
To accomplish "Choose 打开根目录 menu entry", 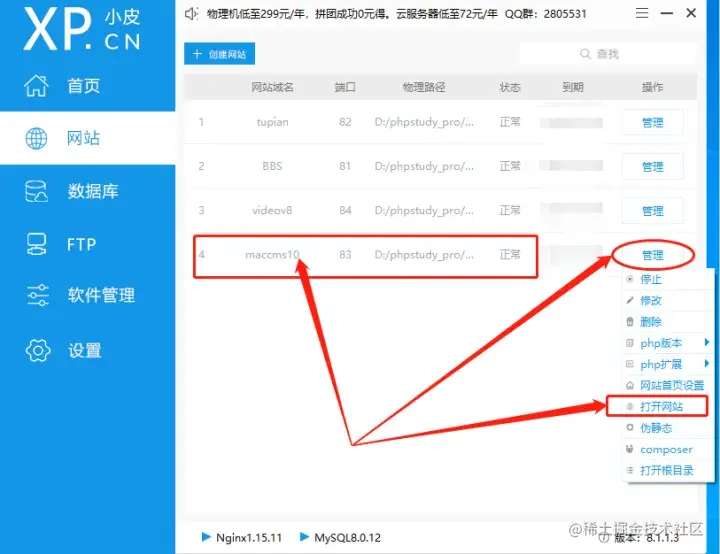I will pos(668,470).
